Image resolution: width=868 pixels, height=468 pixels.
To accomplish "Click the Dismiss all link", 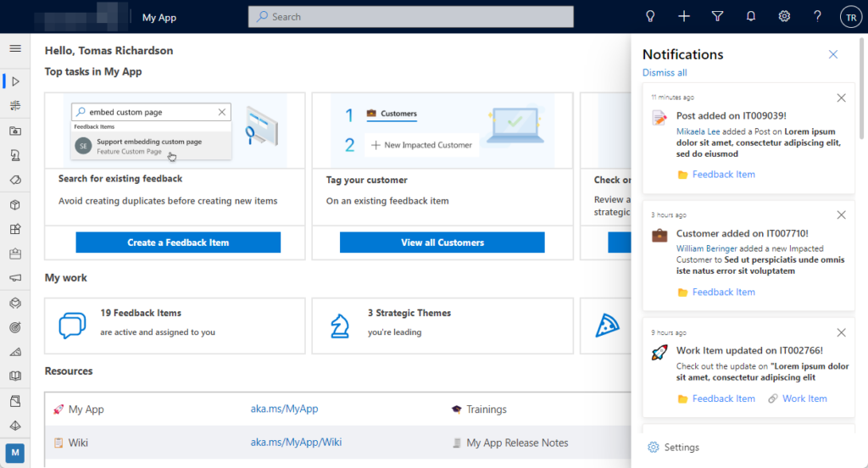I will click(665, 73).
